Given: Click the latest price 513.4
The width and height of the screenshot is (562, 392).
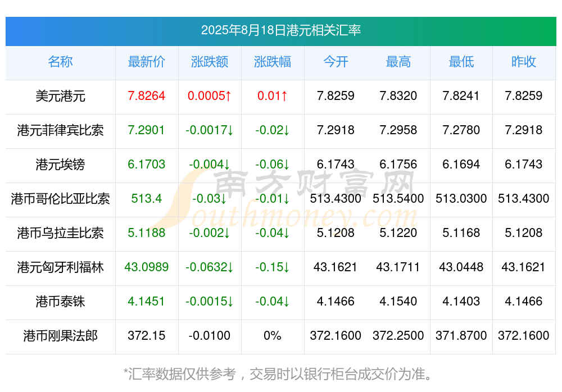Looking at the screenshot, I should click(146, 198).
